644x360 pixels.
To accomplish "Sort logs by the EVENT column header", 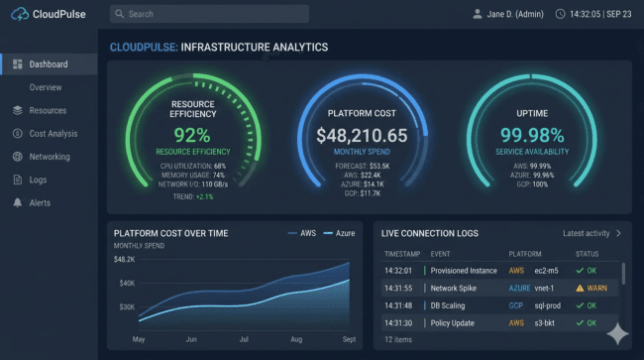I will [440, 254].
